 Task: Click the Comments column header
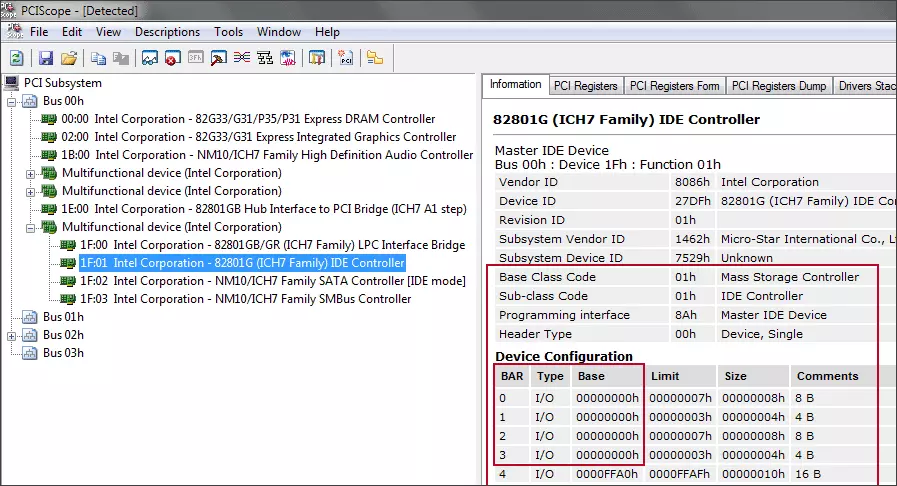tap(828, 376)
